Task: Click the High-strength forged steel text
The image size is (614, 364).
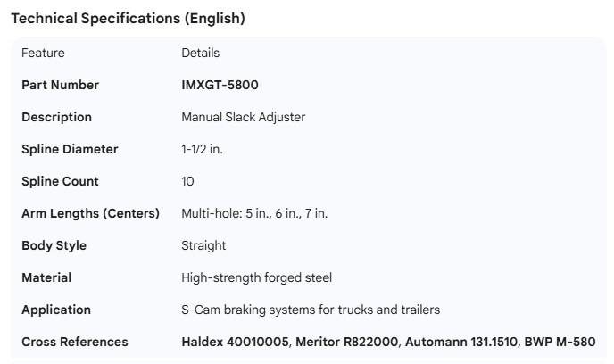Action: click(x=256, y=277)
